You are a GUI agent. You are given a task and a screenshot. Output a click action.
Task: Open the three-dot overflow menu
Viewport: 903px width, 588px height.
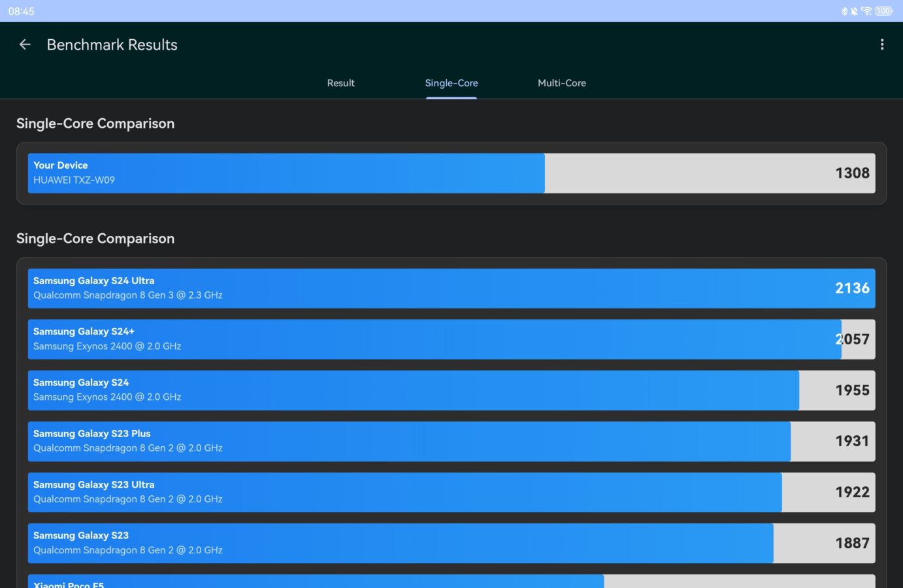(x=882, y=44)
